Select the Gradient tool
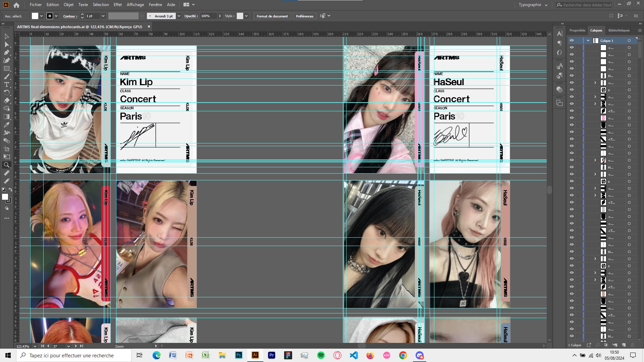644x362 pixels. tap(6, 117)
